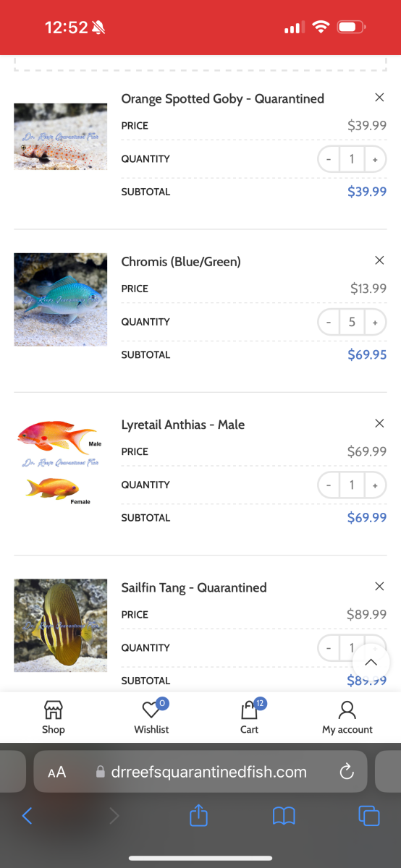401x868 pixels.
Task: Reload the page with refresh icon
Action: tap(347, 771)
